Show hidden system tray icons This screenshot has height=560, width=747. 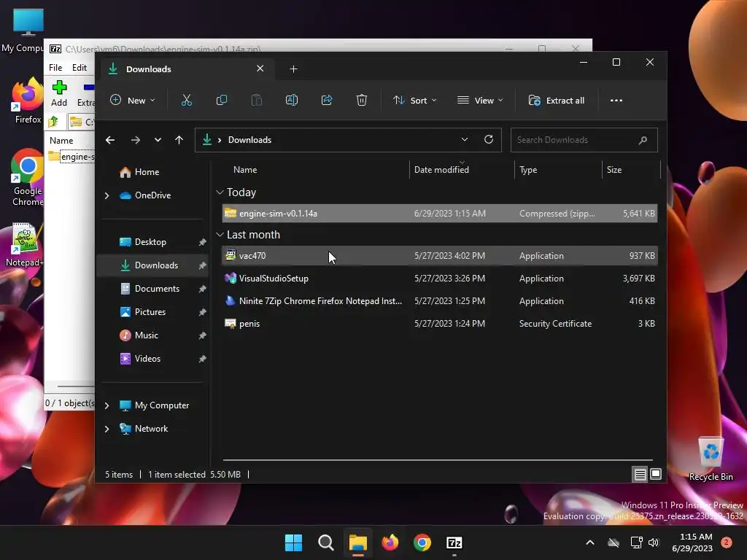589,542
